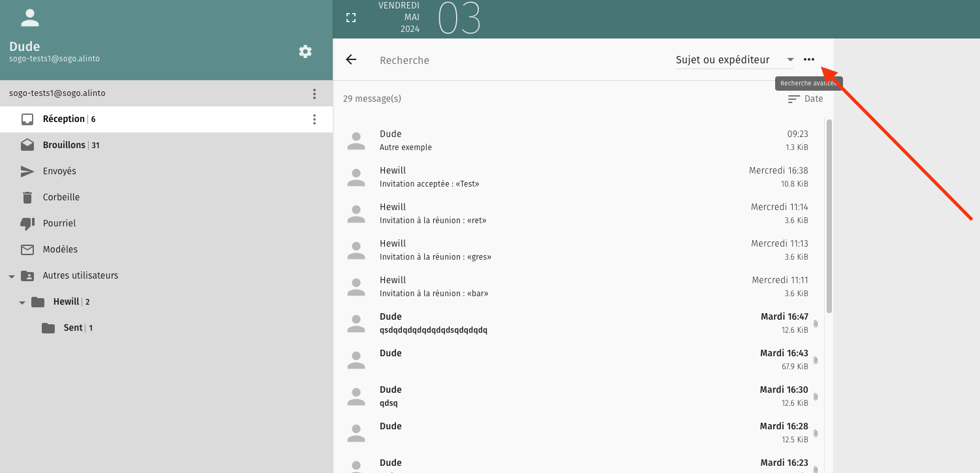Image resolution: width=980 pixels, height=473 pixels.
Task: Select avatar of Invitation acceptée Test message
Action: coord(356,177)
